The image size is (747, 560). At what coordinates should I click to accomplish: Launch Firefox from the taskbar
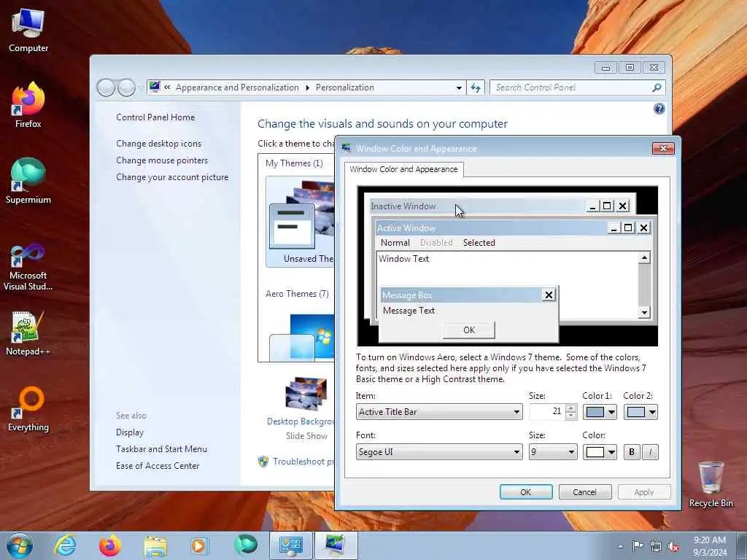click(x=109, y=545)
